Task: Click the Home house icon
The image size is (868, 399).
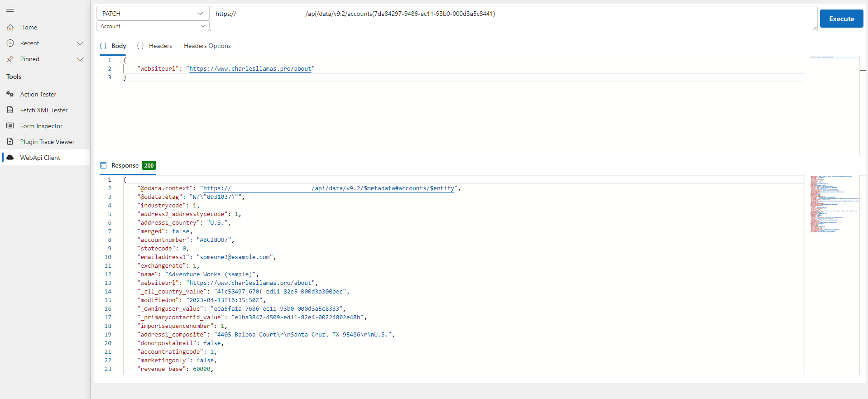Action: (x=10, y=27)
